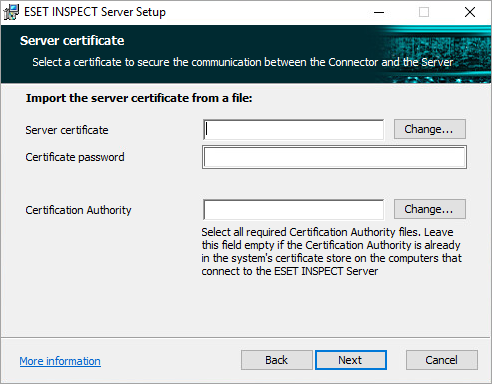Click the 'Certification Authority' label
The image size is (492, 384).
78,210
